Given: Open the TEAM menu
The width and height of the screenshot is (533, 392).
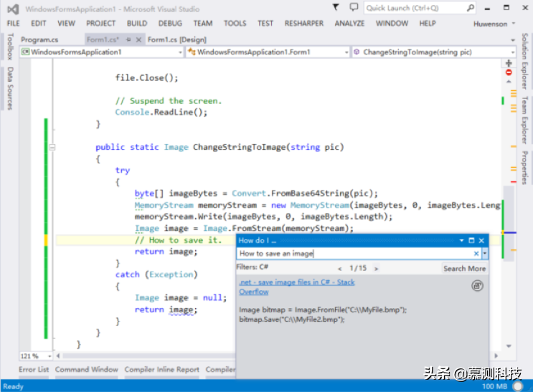Looking at the screenshot, I should click(x=203, y=24).
